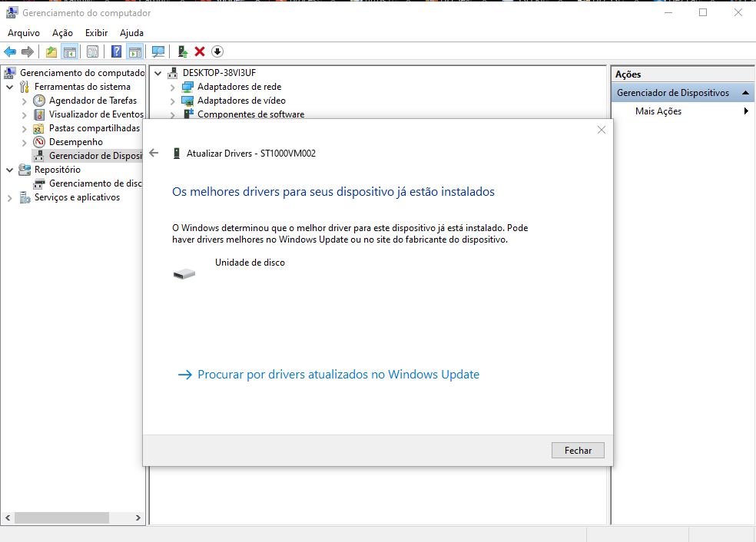
Task: Click the update driver toolbar icon
Action: pos(182,51)
